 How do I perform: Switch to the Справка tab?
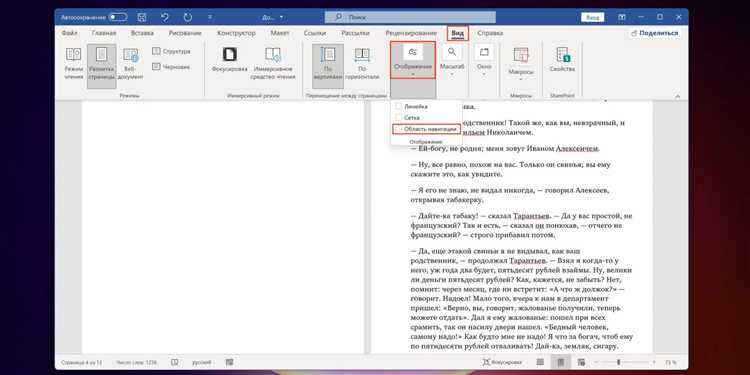point(490,33)
